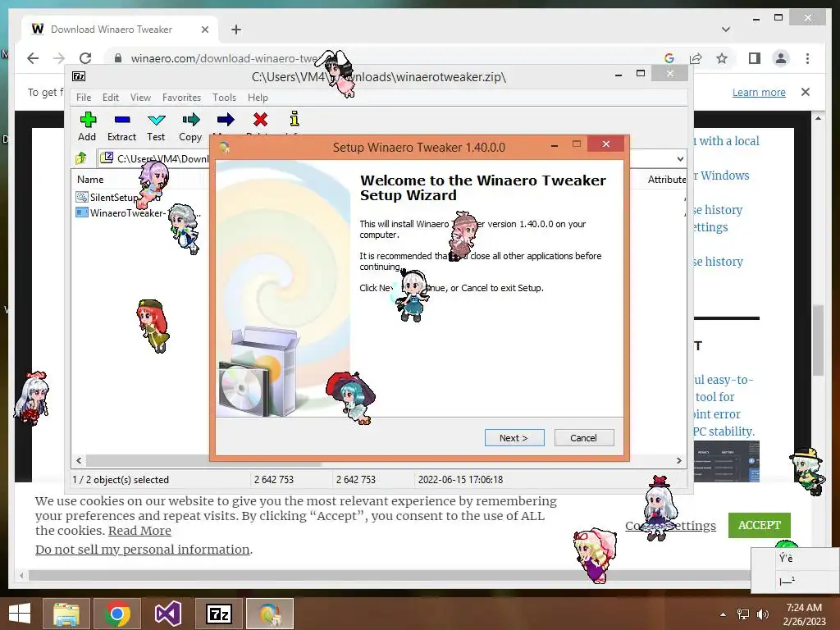Click the Add icon in 7-Zip toolbar
This screenshot has width=840, height=630.
coord(88,120)
